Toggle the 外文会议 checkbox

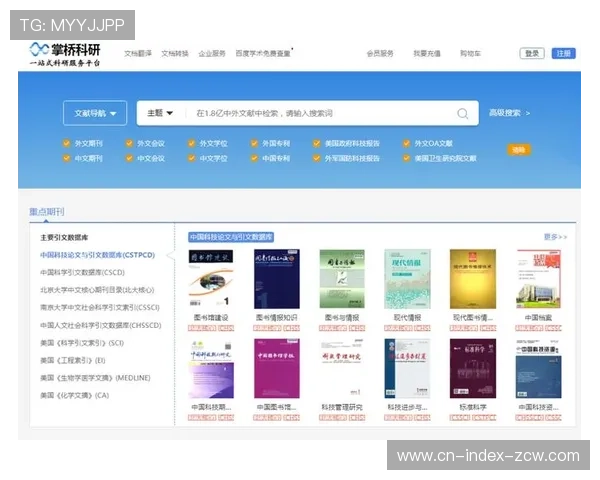(129, 143)
